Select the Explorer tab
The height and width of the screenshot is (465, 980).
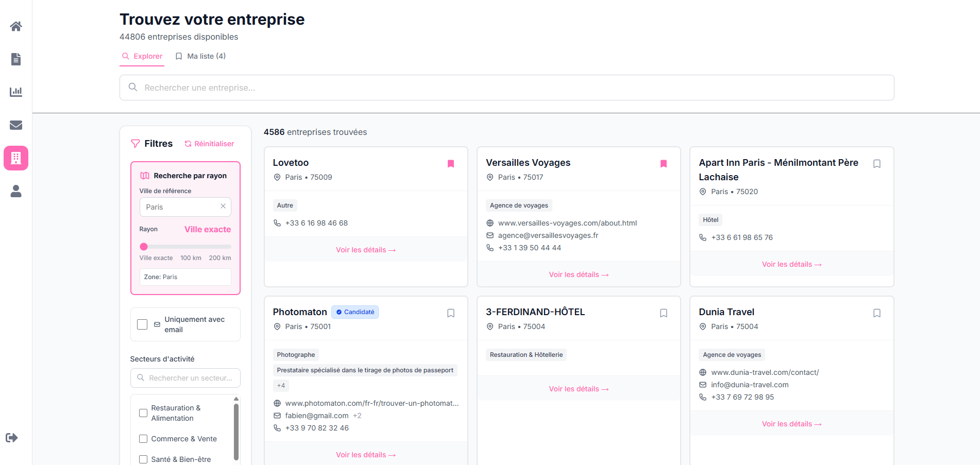(x=142, y=56)
